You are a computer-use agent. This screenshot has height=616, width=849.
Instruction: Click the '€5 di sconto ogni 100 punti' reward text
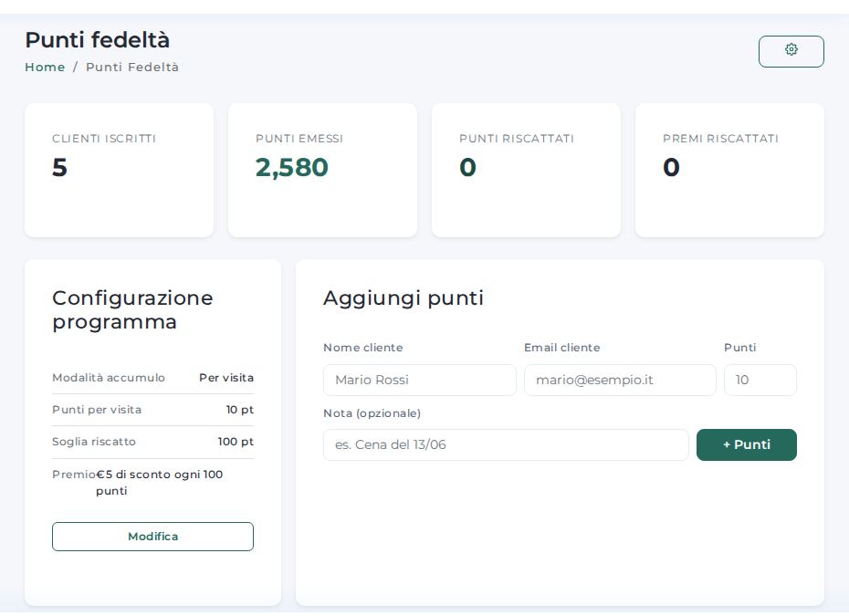click(159, 482)
